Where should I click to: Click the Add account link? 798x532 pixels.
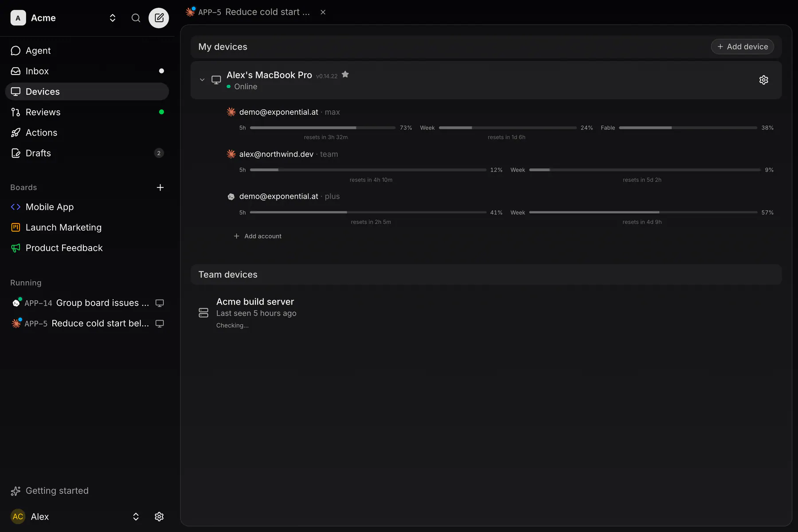coord(258,236)
